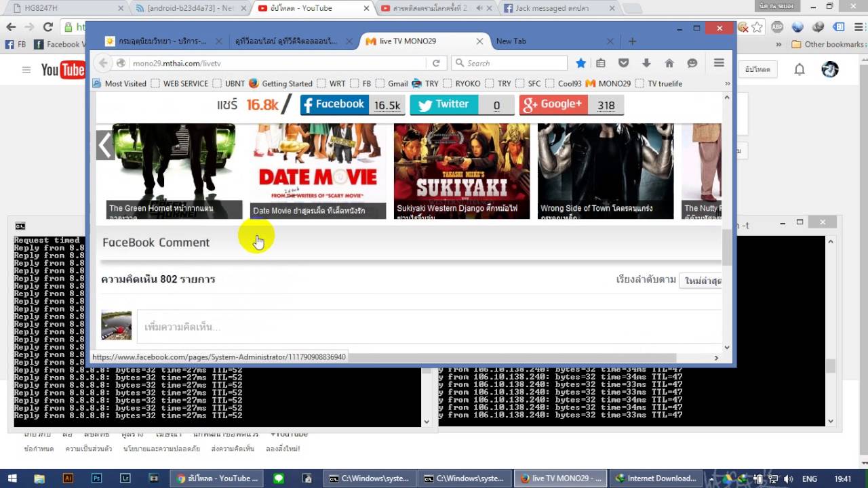Open YouTube guide hamburger menu in Chrome
This screenshot has height=488, width=868.
[x=26, y=70]
